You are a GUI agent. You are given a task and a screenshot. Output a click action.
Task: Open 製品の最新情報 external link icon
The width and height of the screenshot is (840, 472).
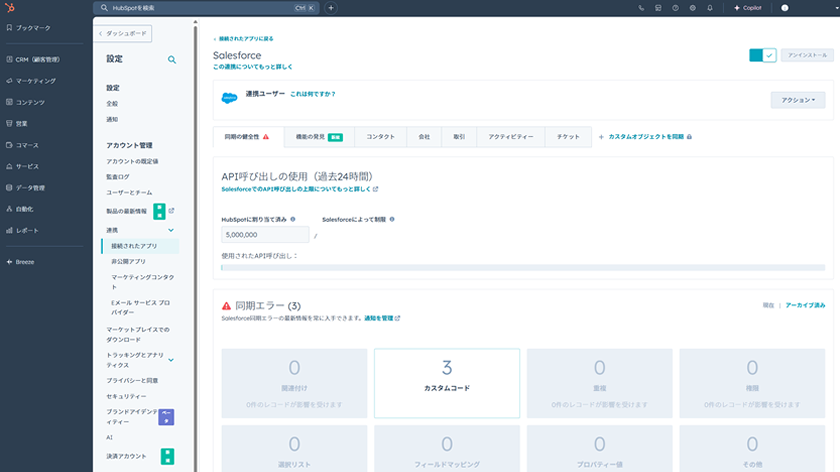171,211
